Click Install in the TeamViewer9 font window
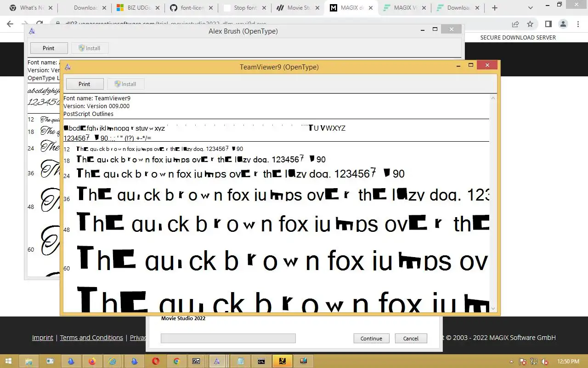The image size is (588, 368). pos(125,84)
